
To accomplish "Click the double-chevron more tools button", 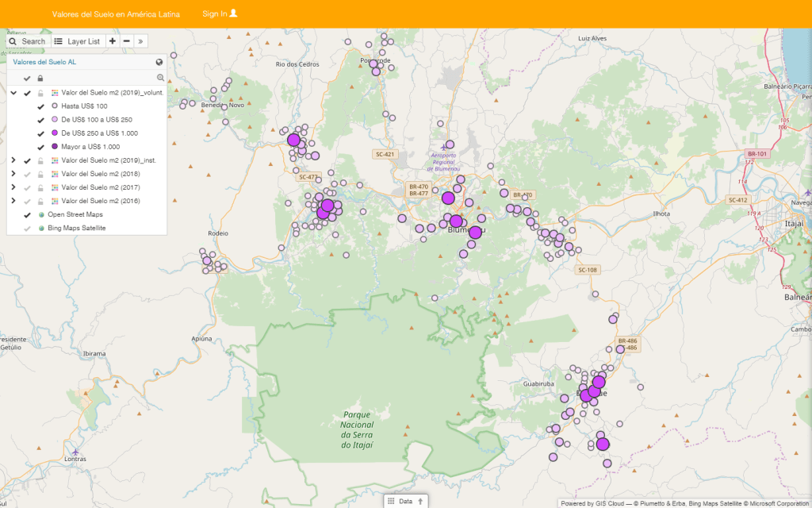I will (140, 40).
